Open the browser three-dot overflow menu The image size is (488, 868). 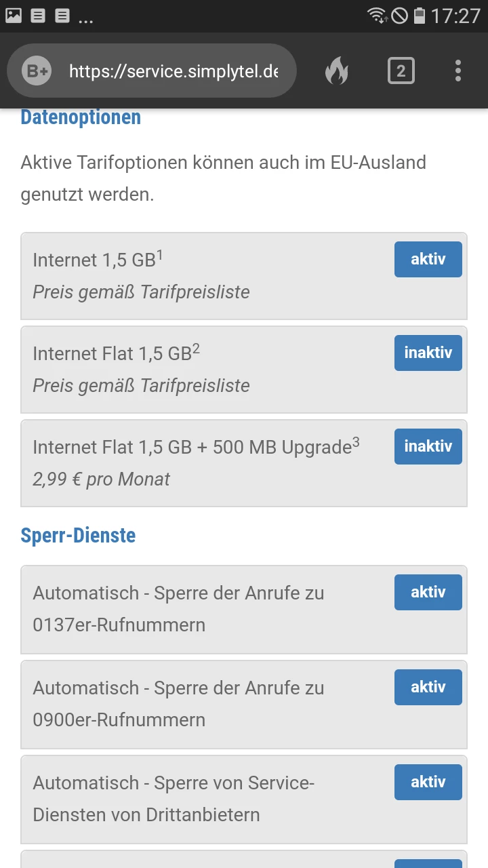458,71
